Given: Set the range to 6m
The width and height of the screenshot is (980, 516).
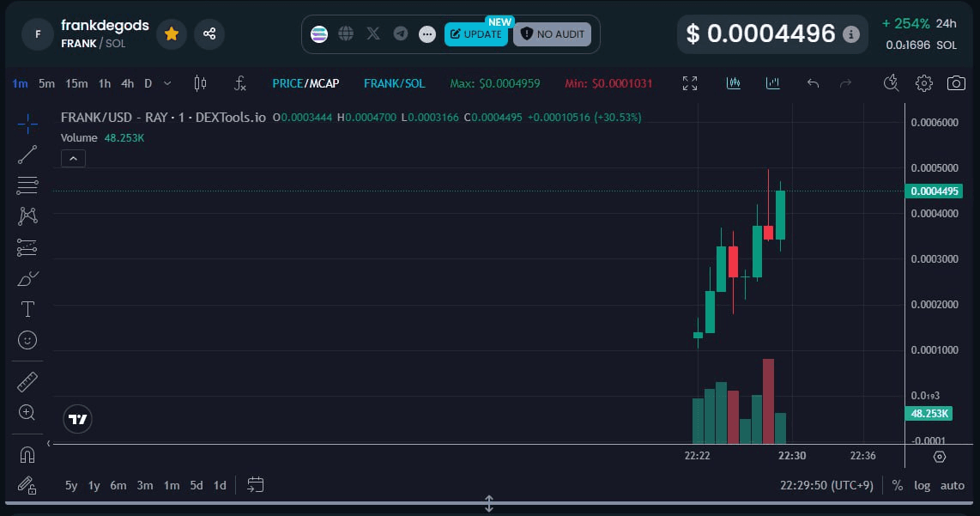Looking at the screenshot, I should point(118,485).
